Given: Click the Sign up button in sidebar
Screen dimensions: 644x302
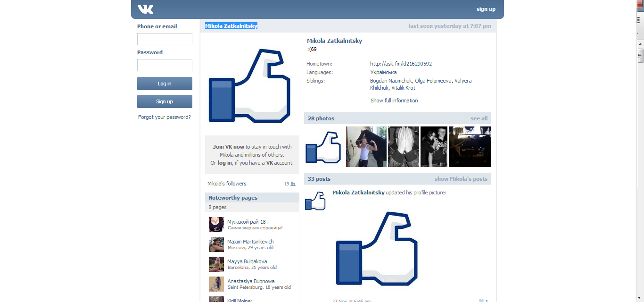Looking at the screenshot, I should click(165, 101).
